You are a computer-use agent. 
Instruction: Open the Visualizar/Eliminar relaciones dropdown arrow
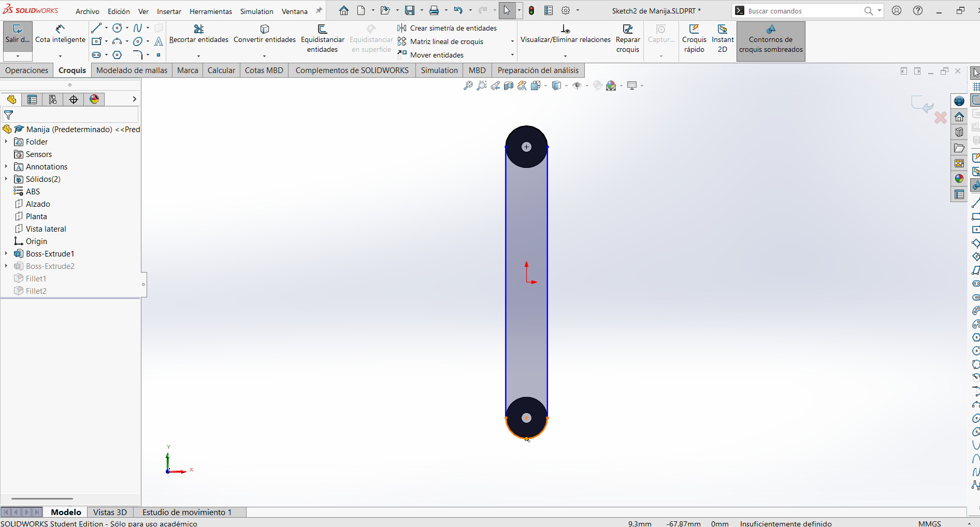pyautogui.click(x=565, y=56)
